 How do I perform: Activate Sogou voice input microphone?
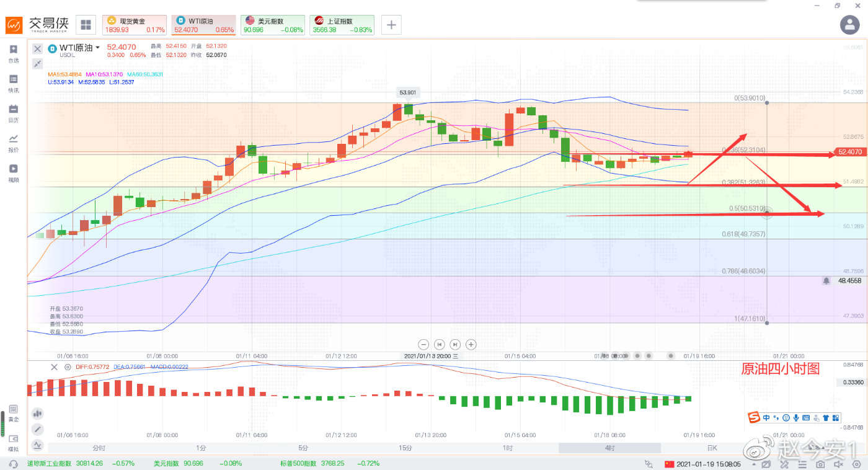pos(796,418)
